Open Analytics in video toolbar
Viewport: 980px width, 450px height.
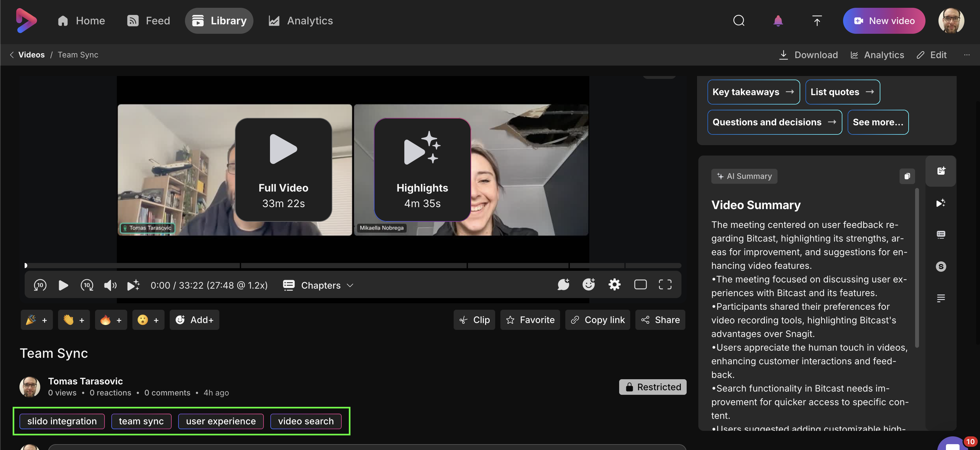click(x=877, y=55)
